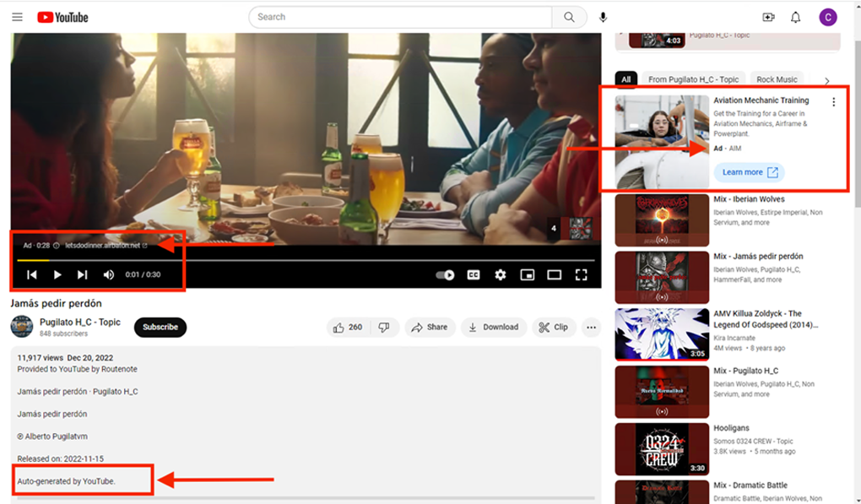Toggle the autoplay switch
861x504 pixels.
click(x=446, y=274)
